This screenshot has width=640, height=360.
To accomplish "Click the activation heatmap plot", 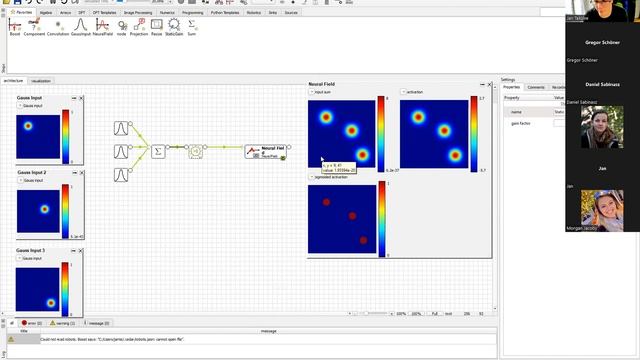I will point(434,134).
